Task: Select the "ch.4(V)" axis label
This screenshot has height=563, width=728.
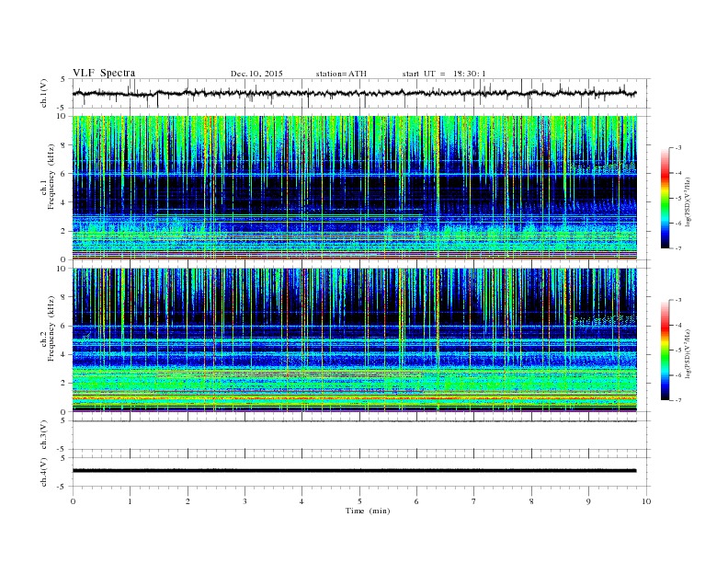Action: (44, 472)
